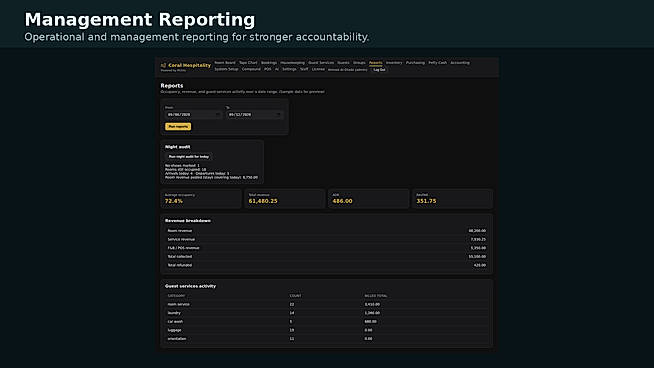Click the Category column header
The image size is (654, 368).
[176, 296]
